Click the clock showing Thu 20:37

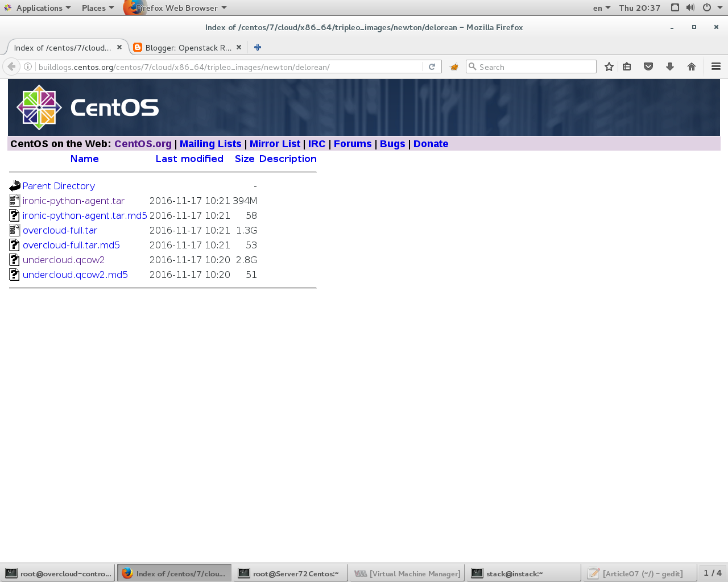pyautogui.click(x=640, y=8)
